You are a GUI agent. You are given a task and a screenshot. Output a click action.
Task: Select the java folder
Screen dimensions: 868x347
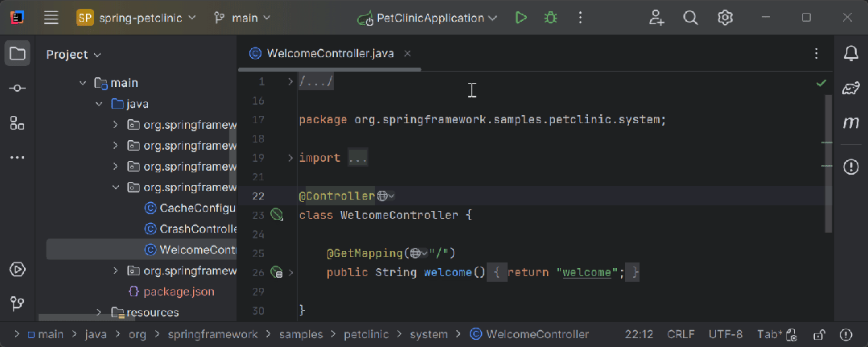tap(130, 104)
